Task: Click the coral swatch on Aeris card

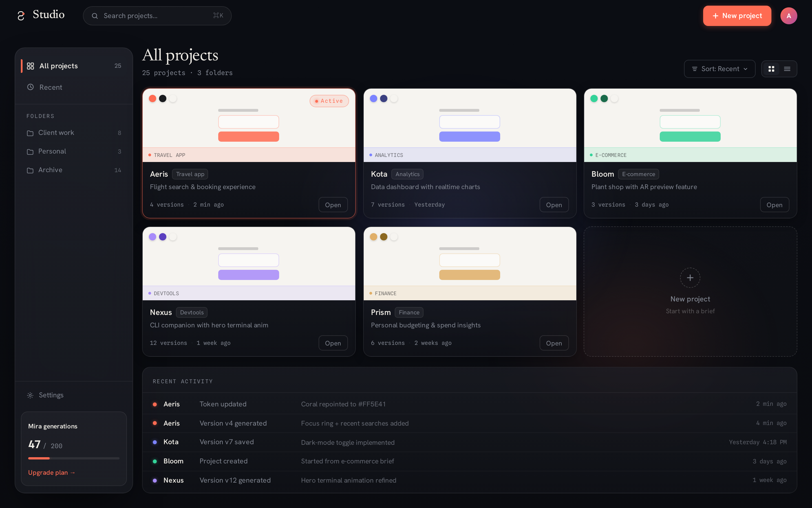Action: 152,98
